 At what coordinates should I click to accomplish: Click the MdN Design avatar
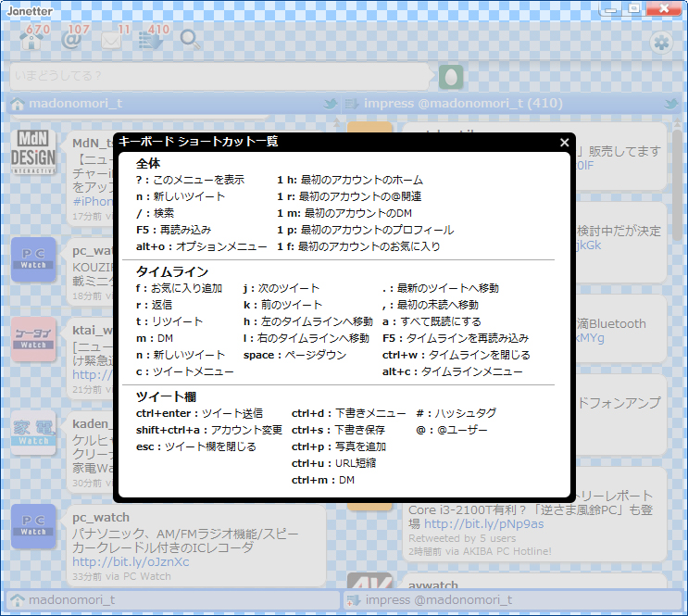(x=33, y=152)
